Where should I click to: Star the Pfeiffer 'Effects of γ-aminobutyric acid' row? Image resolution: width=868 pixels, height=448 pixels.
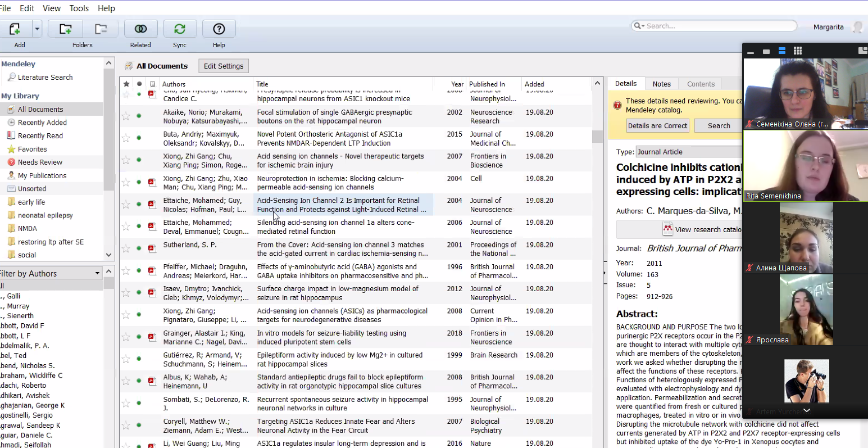click(x=126, y=271)
